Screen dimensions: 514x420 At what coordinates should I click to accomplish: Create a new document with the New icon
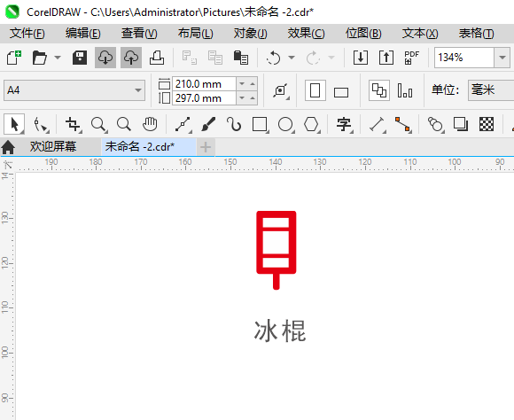14,58
